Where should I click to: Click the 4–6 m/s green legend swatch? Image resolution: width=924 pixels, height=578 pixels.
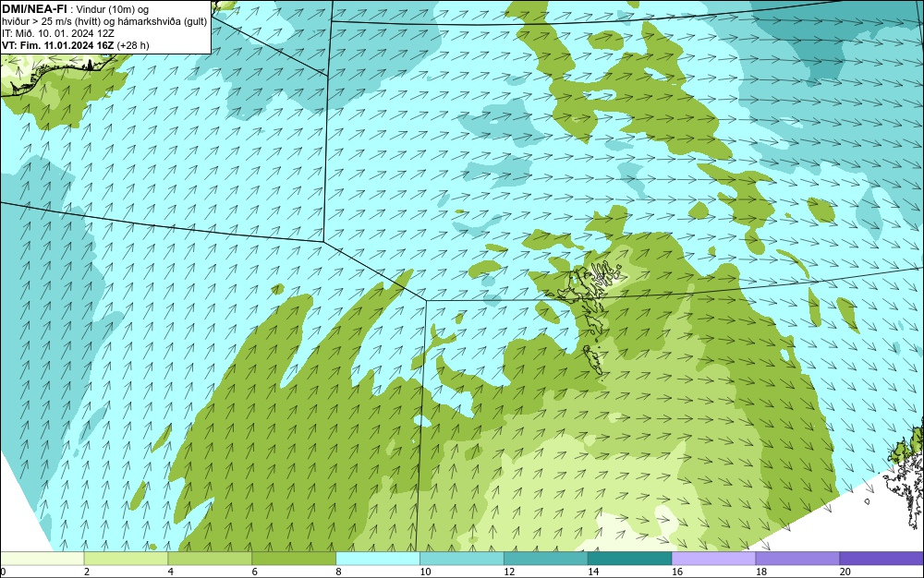coord(210,558)
